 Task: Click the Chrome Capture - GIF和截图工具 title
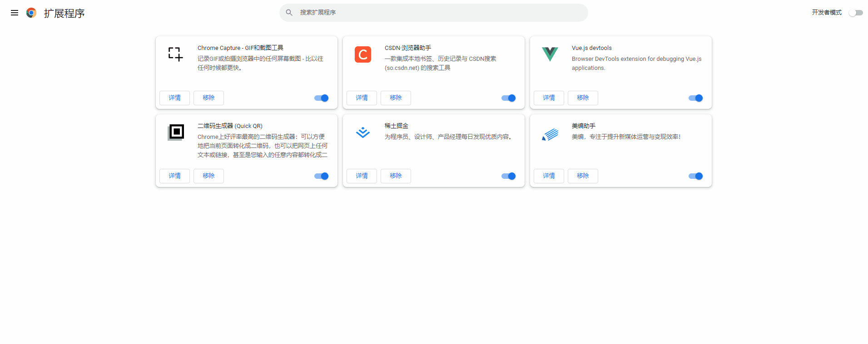pos(240,48)
